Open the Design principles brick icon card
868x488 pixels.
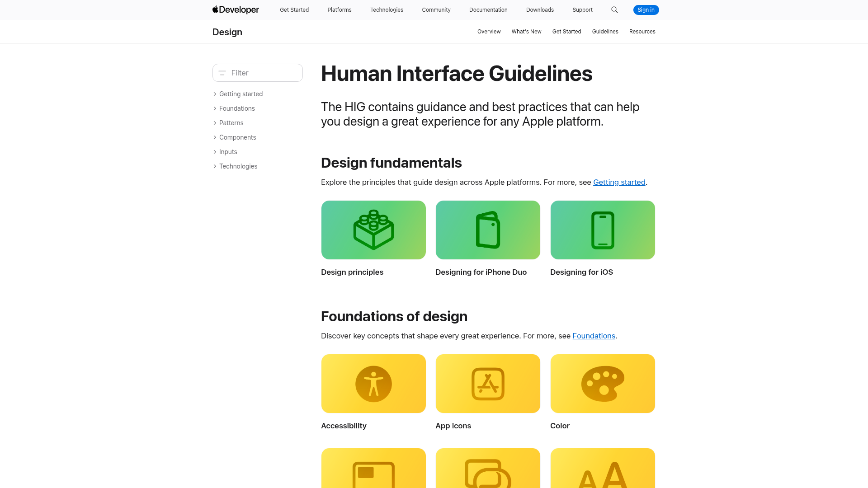(373, 230)
